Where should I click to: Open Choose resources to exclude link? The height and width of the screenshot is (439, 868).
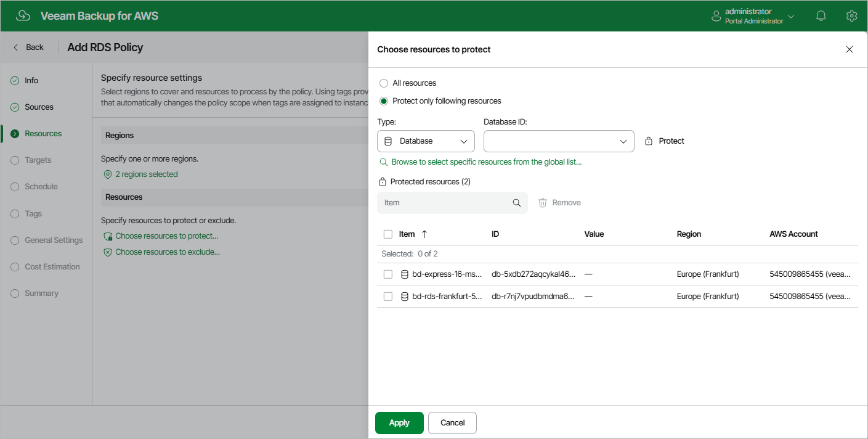(x=168, y=252)
